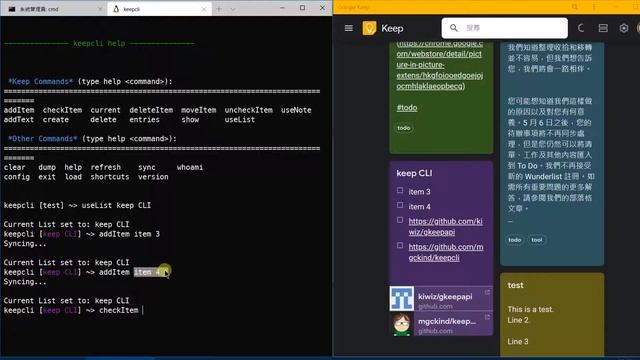Focus the Keep search input field

pos(504,28)
